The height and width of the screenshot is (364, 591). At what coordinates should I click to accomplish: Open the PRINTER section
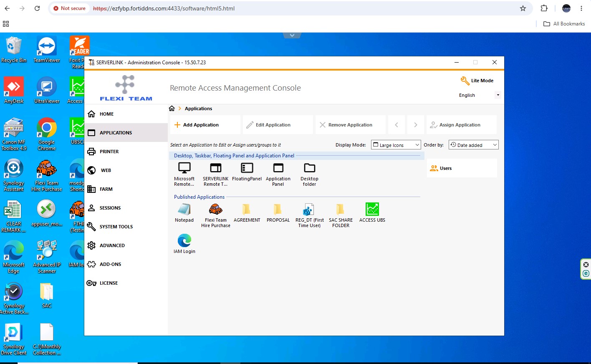point(126,152)
